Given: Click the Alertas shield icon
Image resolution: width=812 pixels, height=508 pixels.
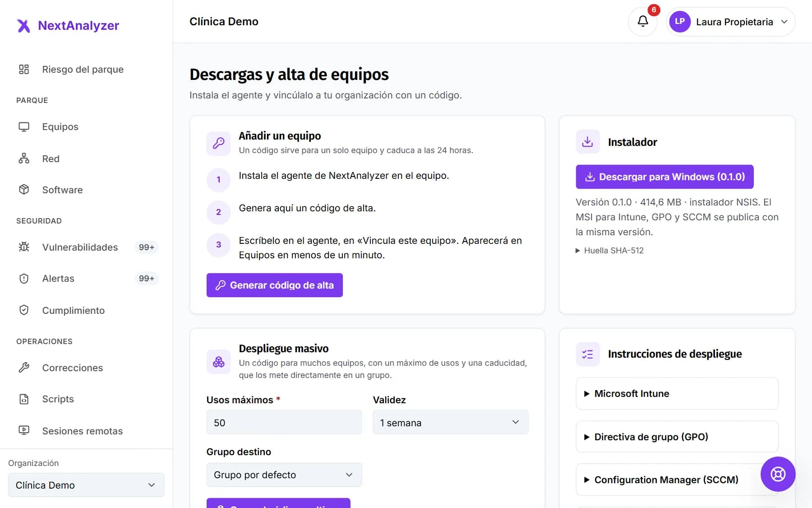Looking at the screenshot, I should (x=24, y=279).
